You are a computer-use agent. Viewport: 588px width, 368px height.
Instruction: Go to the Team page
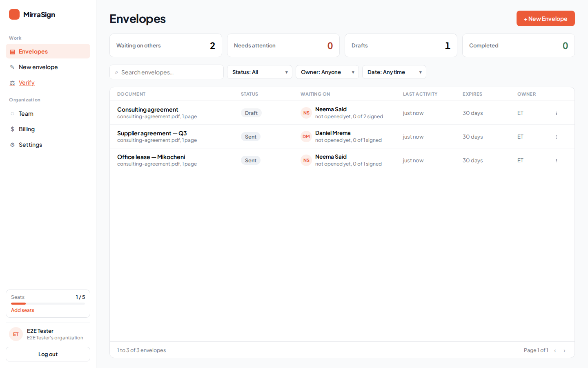coord(48,114)
